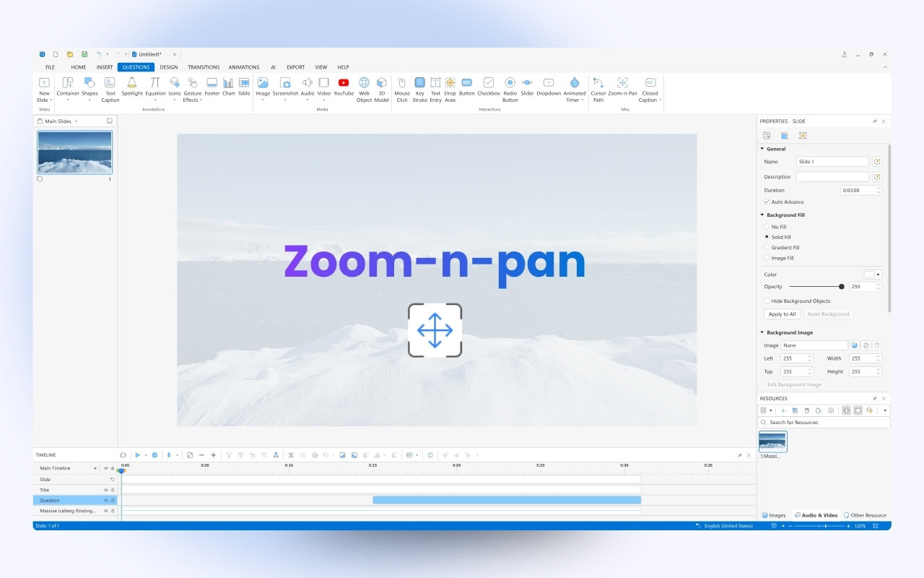924x578 pixels.
Task: Zoom out on the timeline
Action: click(201, 455)
